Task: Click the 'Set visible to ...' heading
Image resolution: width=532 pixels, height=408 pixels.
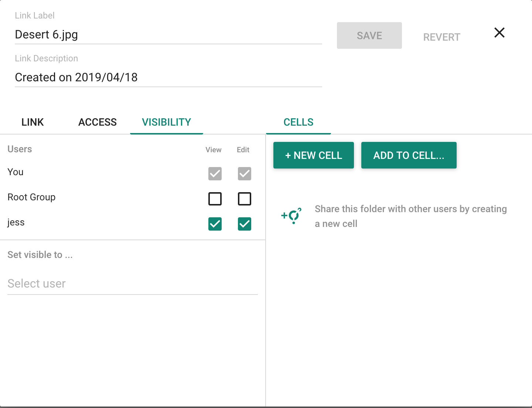Action: (40, 255)
